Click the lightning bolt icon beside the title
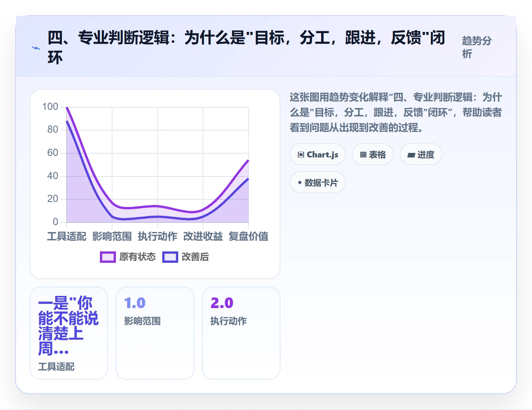This screenshot has width=532, height=410. point(36,48)
